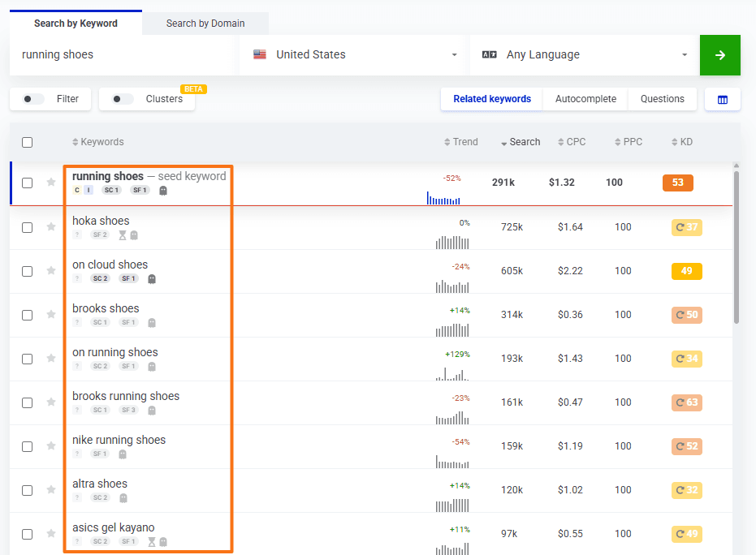Check the brooks shoes row checkbox

pyautogui.click(x=28, y=315)
